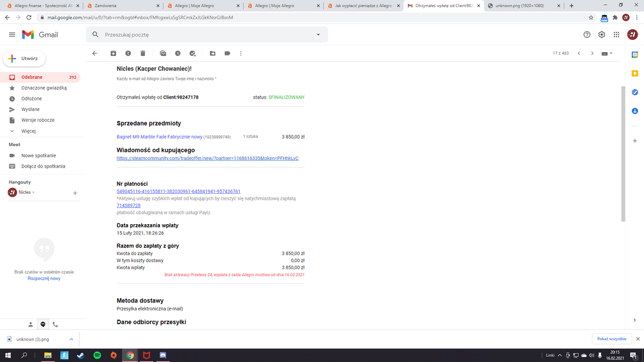Report the email as spam
The image size is (644, 362).
pos(128,53)
